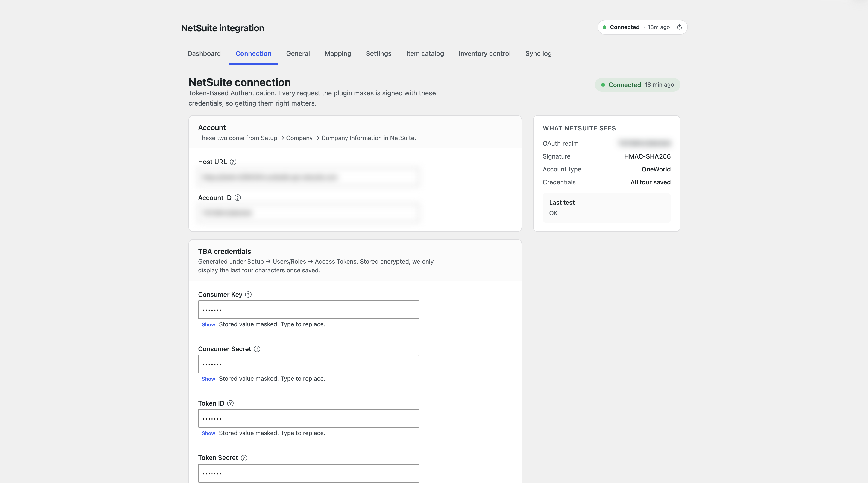Screen dimensions: 868x483
Task: Switch to the Item catalog tab
Action: pos(425,54)
